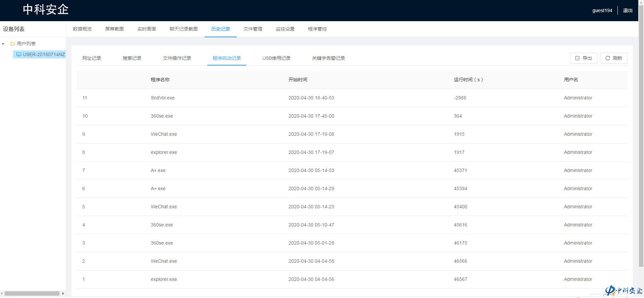
Task: Open 聊天记录截图 tab
Action: click(x=184, y=29)
